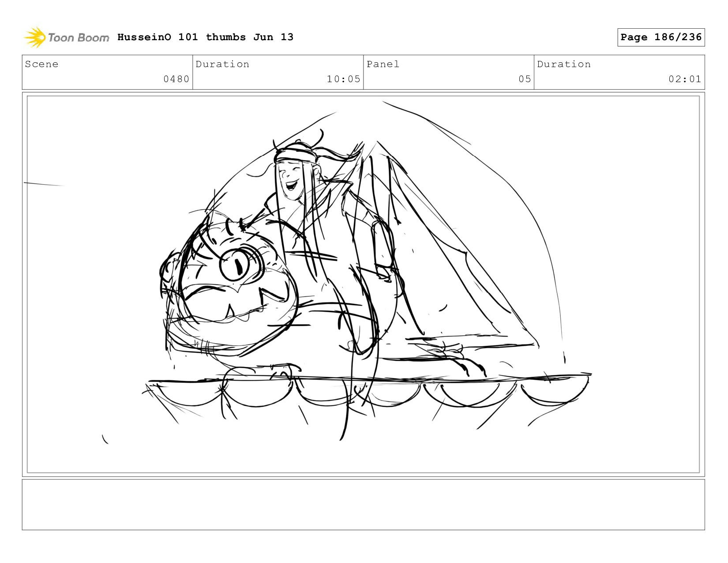Click the panel duration value '02:01'
Image resolution: width=728 pixels, height=563 pixels.
685,79
